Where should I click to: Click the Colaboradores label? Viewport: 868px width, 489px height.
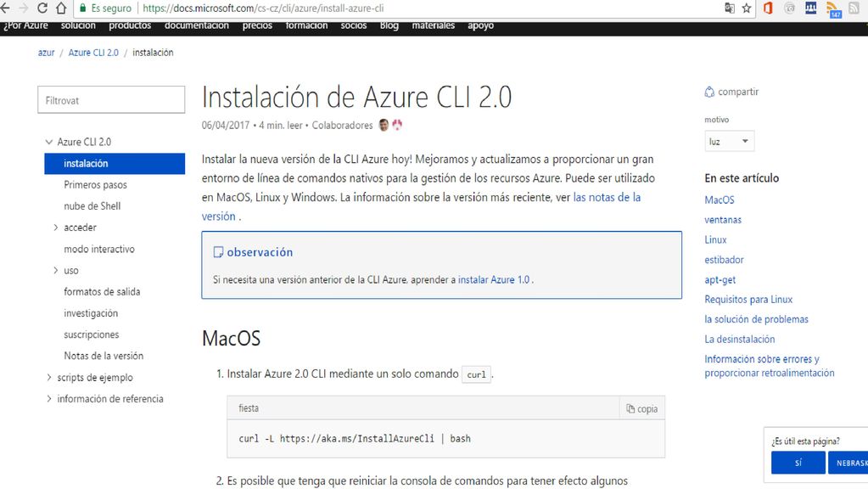342,125
